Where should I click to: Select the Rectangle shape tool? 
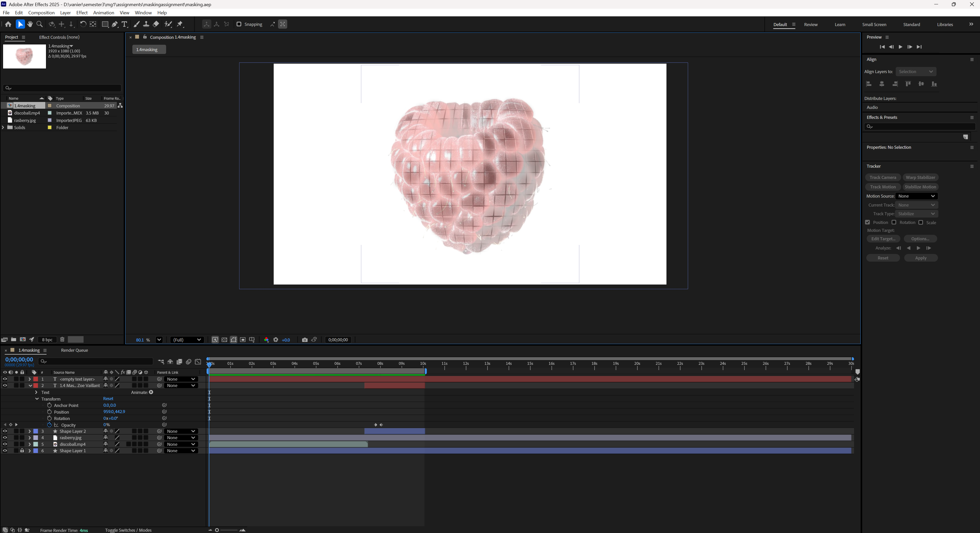105,24
